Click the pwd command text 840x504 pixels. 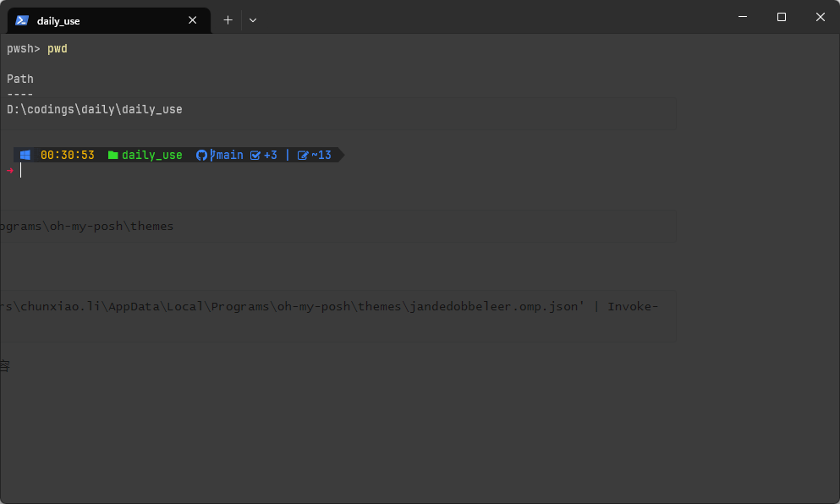(58, 49)
